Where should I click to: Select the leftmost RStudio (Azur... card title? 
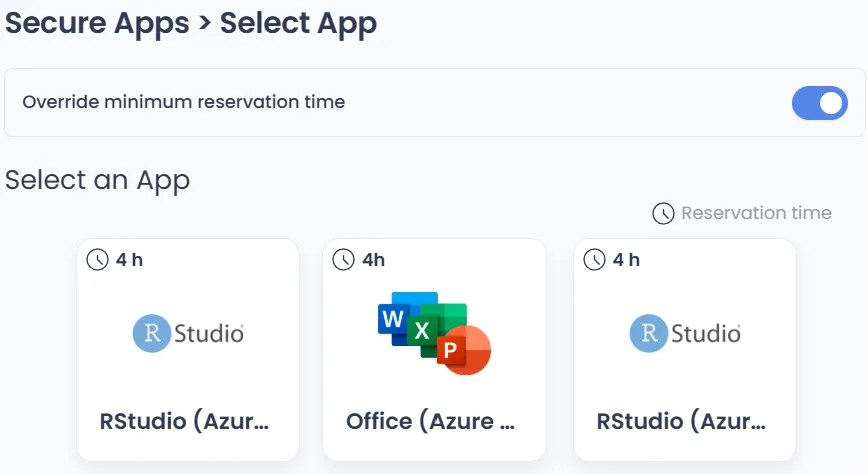pos(185,420)
